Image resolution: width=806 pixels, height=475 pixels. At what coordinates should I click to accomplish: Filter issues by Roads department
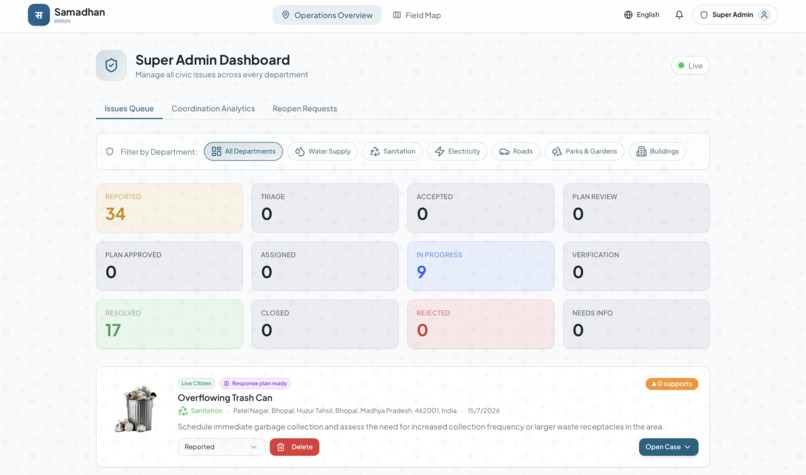point(516,151)
